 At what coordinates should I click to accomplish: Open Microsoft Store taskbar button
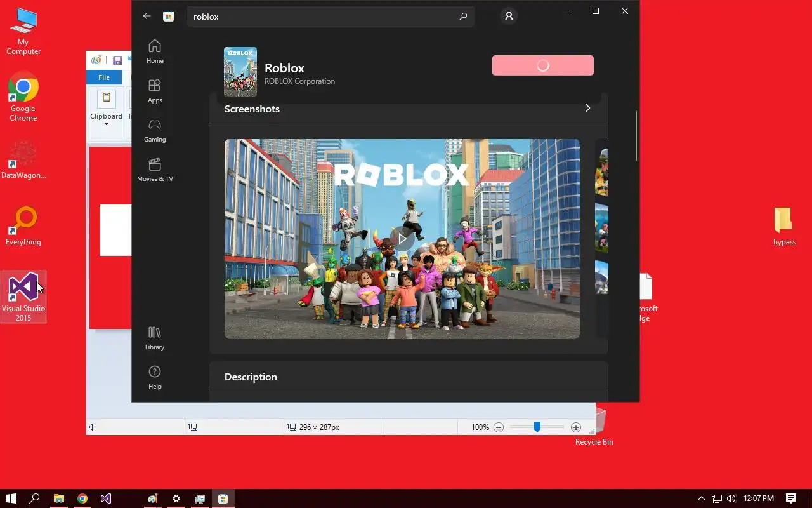pos(223,498)
